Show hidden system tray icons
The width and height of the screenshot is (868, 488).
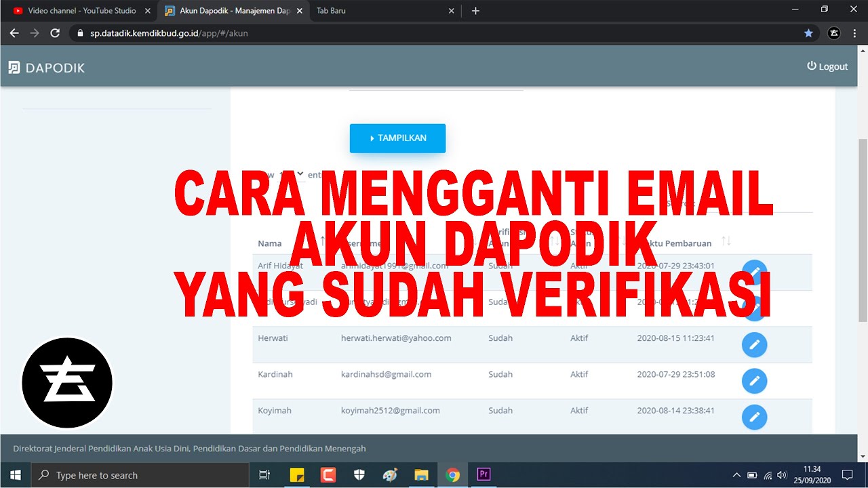tap(736, 475)
